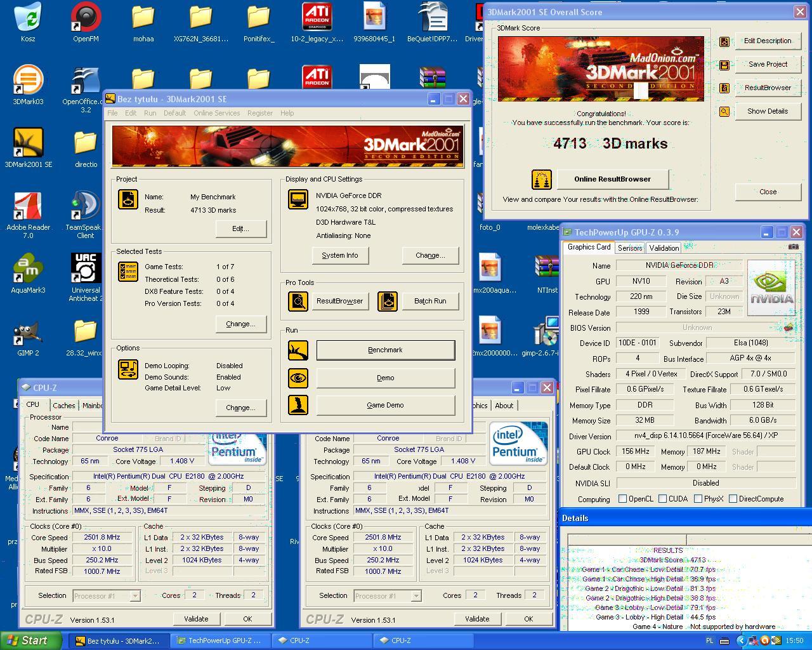Click the Online ResultBrowser button
812x650 pixels.
coord(613,179)
